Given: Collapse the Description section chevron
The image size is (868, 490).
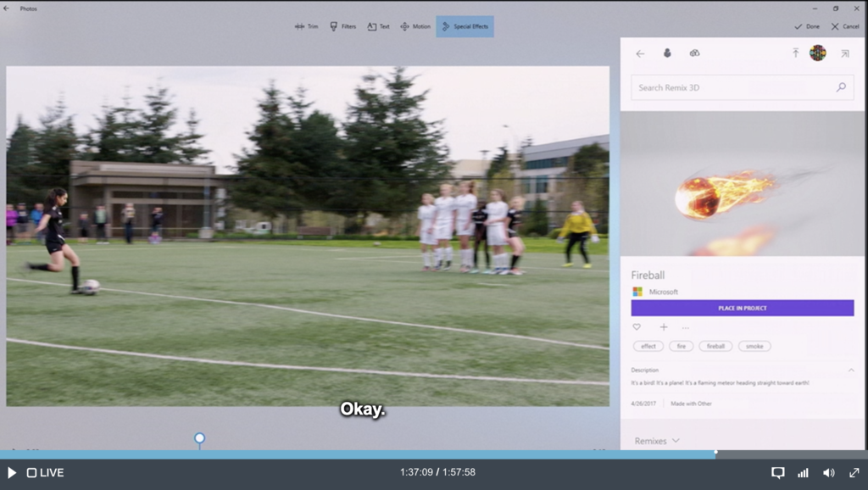Looking at the screenshot, I should click(851, 370).
